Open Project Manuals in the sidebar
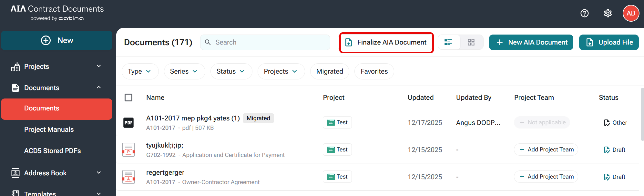The image size is (644, 196). (49, 129)
